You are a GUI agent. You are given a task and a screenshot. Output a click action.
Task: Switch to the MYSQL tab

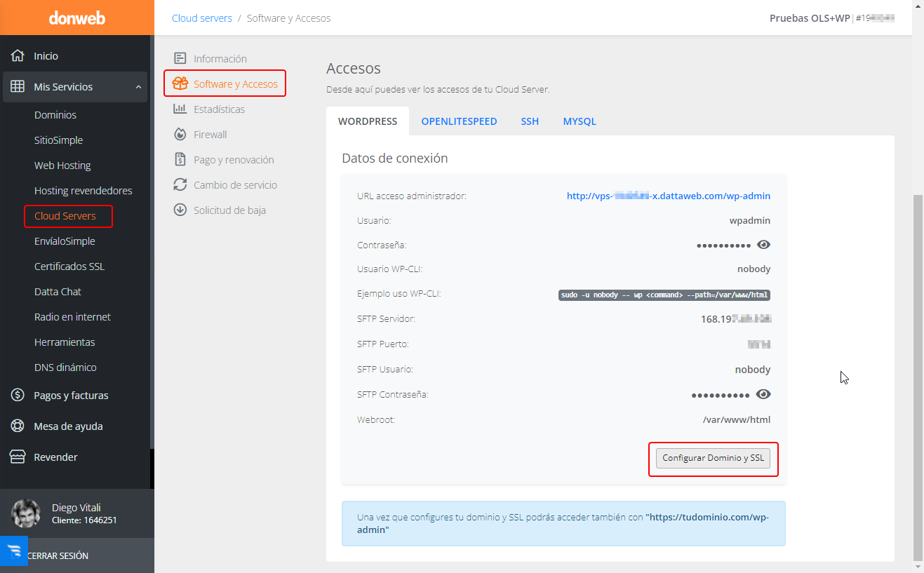[x=580, y=121]
